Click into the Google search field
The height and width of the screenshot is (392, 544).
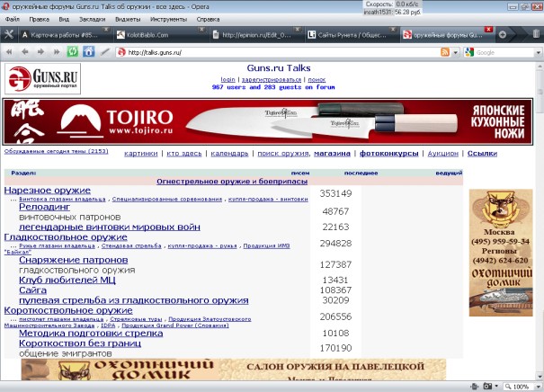pos(504,53)
